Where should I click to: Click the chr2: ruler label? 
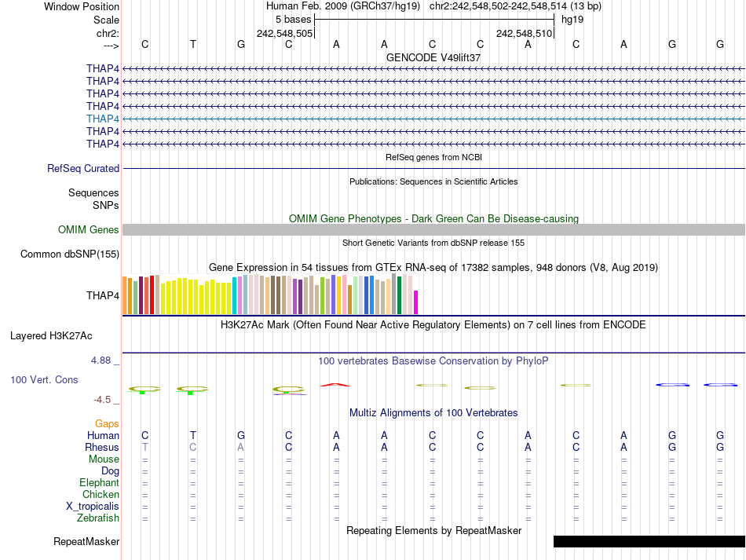108,33
